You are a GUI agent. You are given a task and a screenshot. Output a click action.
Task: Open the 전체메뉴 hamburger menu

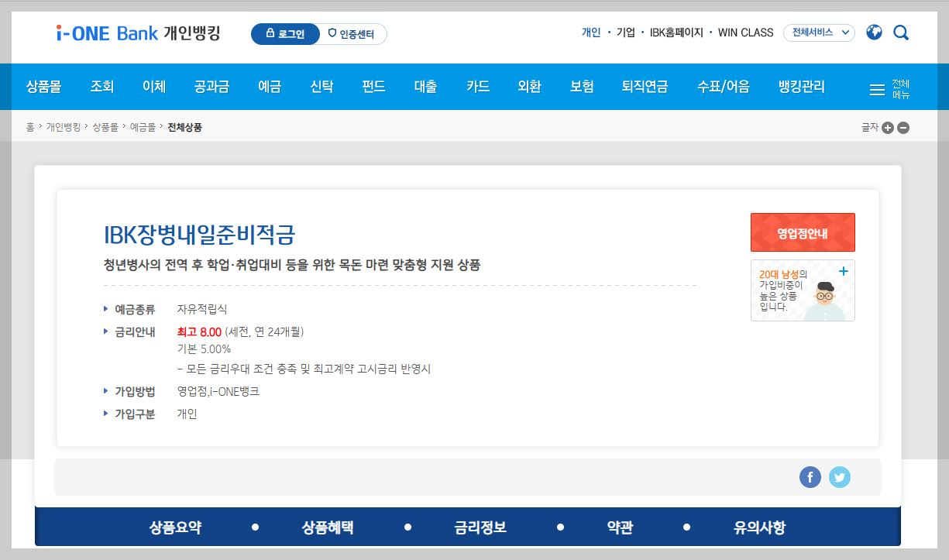tap(889, 89)
